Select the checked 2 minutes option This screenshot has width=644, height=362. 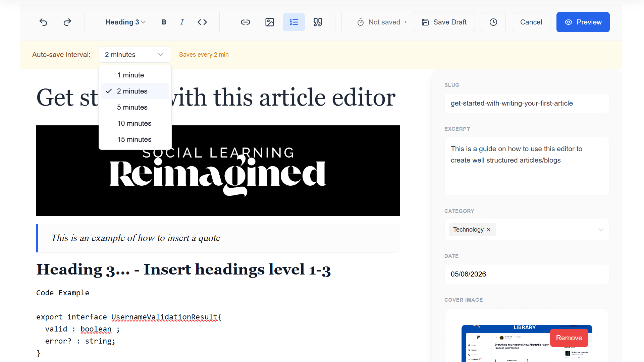[x=135, y=91]
